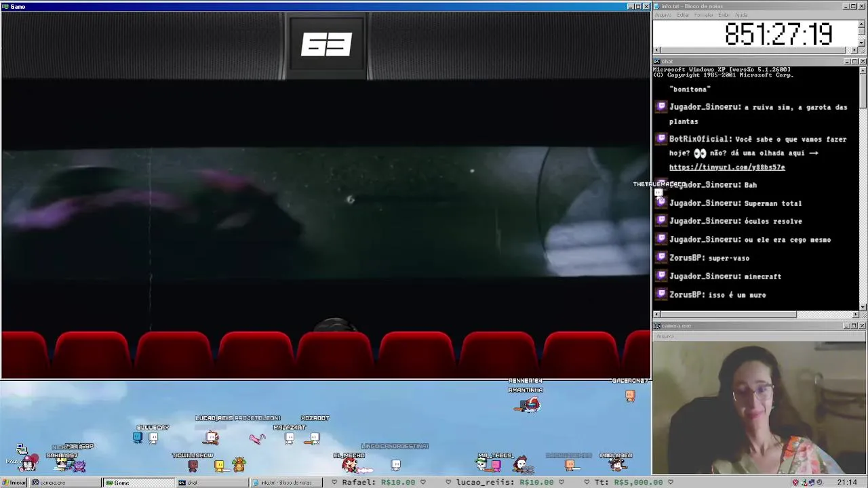
Task: Click the down arrow of Notepad vertical scrollbar
Action: [x=862, y=43]
